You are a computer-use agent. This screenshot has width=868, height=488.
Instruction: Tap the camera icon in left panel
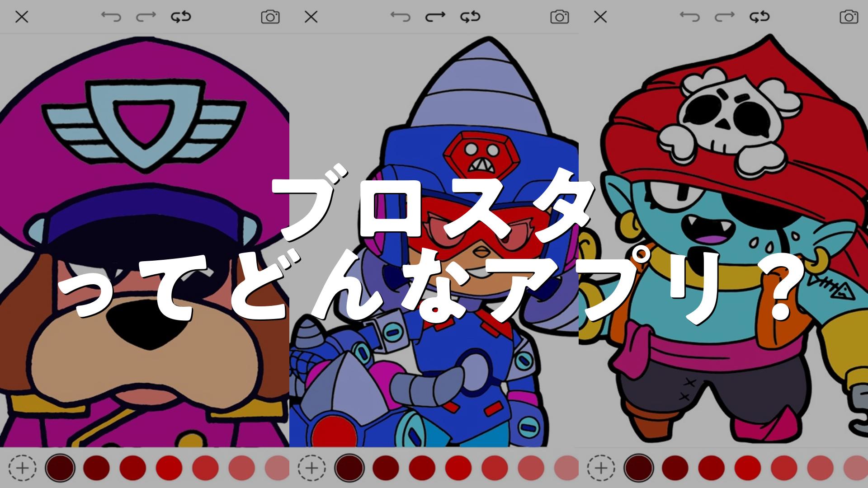[x=270, y=17]
